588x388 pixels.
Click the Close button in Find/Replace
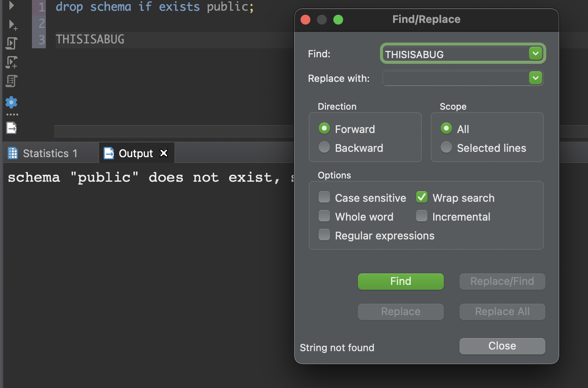coord(502,346)
